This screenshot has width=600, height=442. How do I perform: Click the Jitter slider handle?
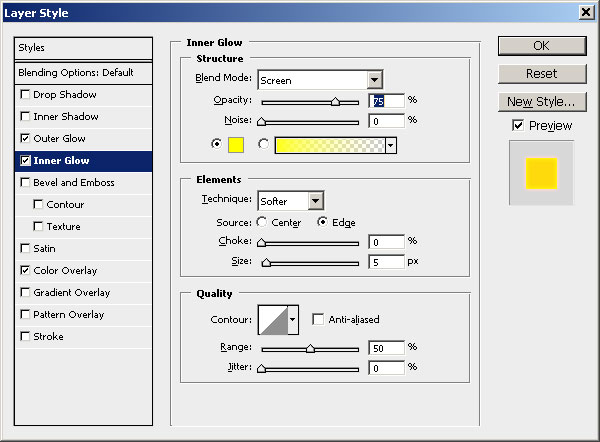pyautogui.click(x=261, y=369)
